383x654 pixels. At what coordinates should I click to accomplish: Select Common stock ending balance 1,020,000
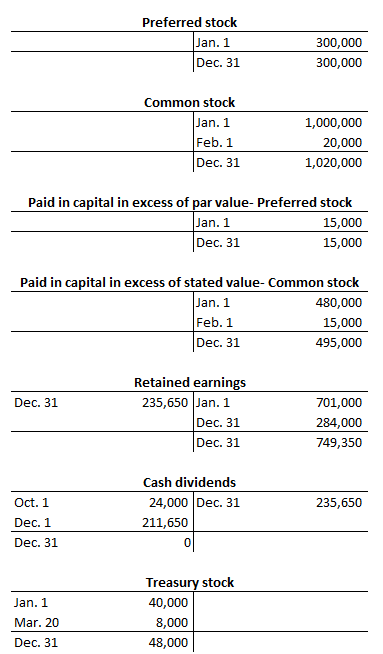click(x=333, y=162)
